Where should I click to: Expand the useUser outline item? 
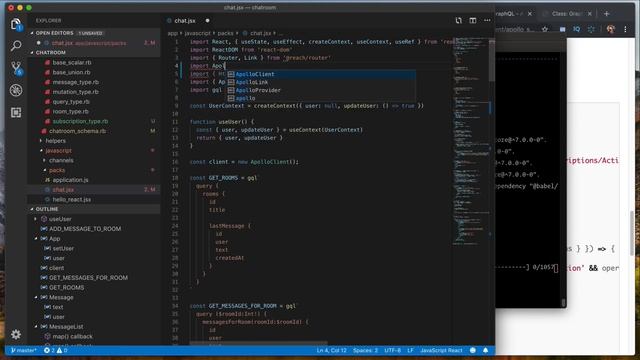click(36, 219)
